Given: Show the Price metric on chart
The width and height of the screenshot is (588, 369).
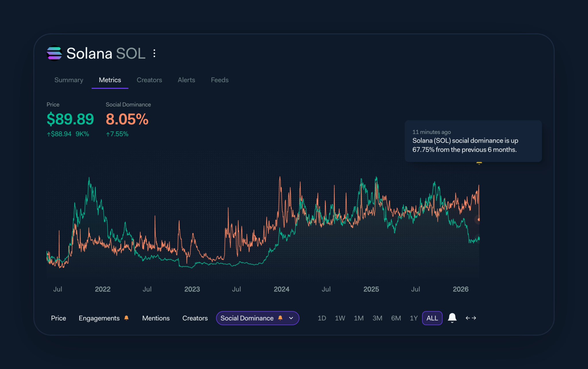Looking at the screenshot, I should point(58,318).
